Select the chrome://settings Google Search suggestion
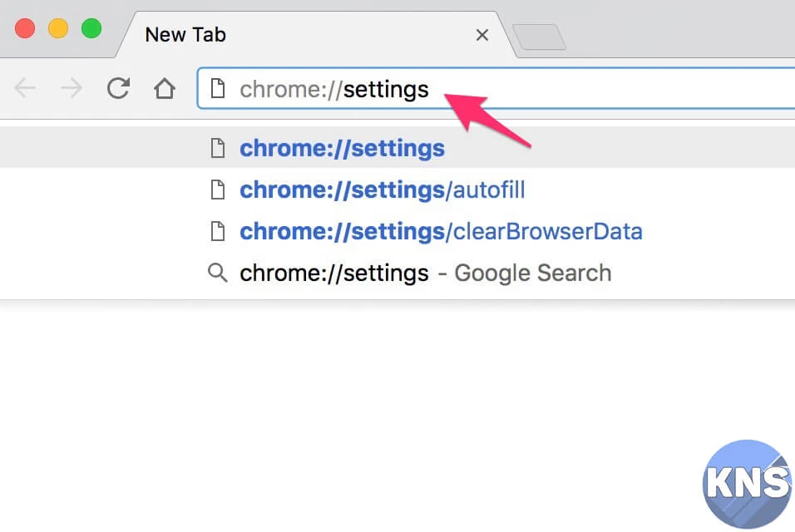This screenshot has height=532, width=795. coord(425,273)
